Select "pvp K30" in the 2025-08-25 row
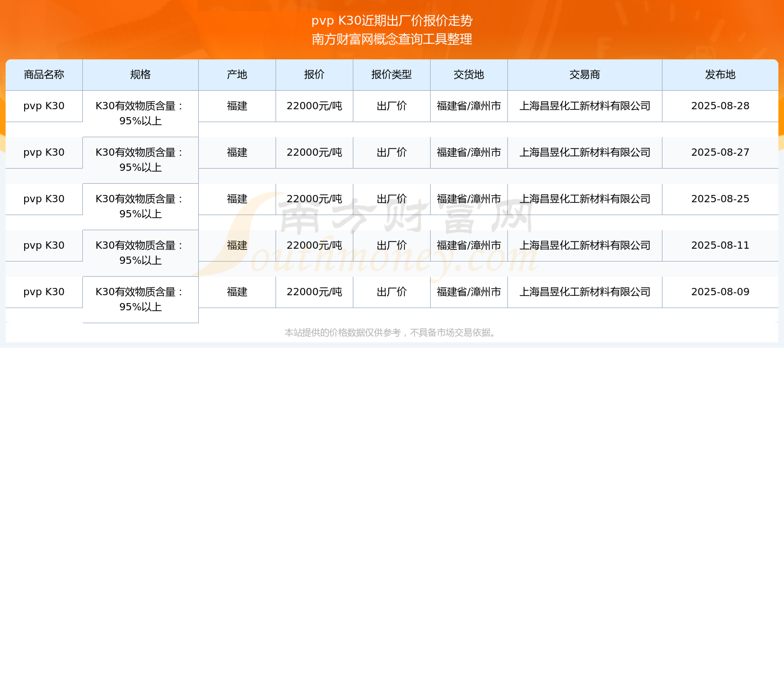This screenshot has height=675, width=784. (44, 199)
